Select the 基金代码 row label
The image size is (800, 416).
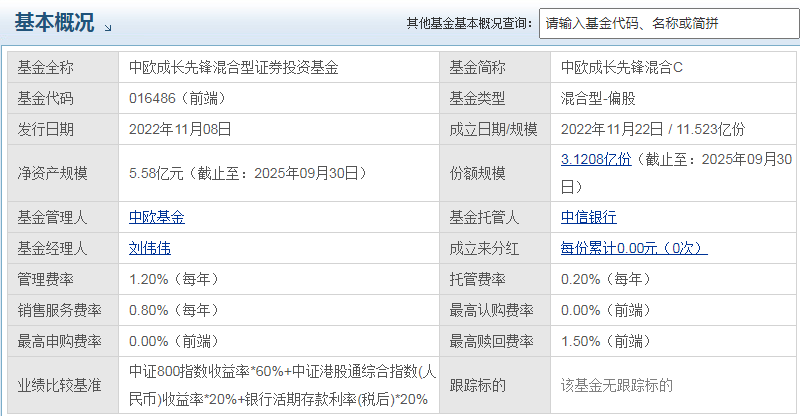tap(45, 98)
